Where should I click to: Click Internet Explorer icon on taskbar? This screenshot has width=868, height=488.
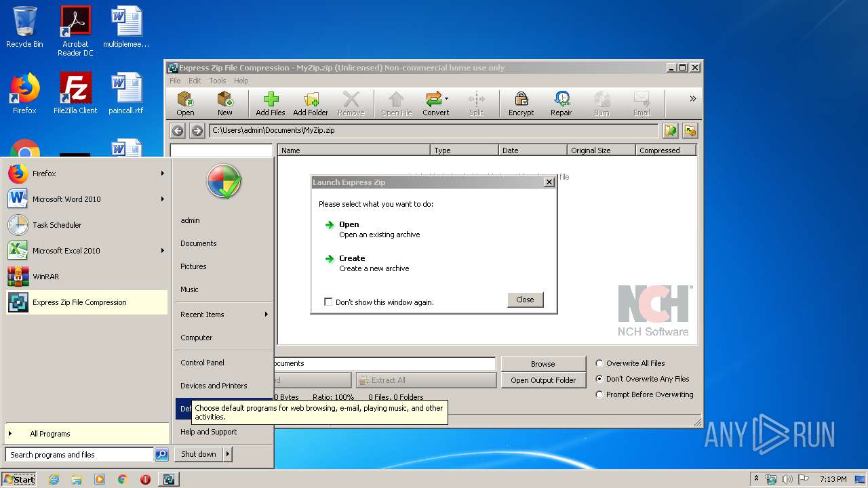tap(54, 479)
